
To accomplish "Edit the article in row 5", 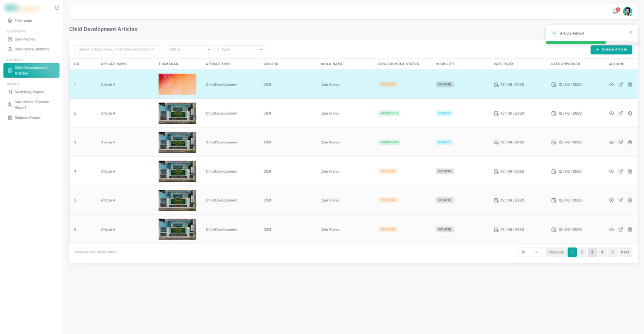I will point(621,200).
